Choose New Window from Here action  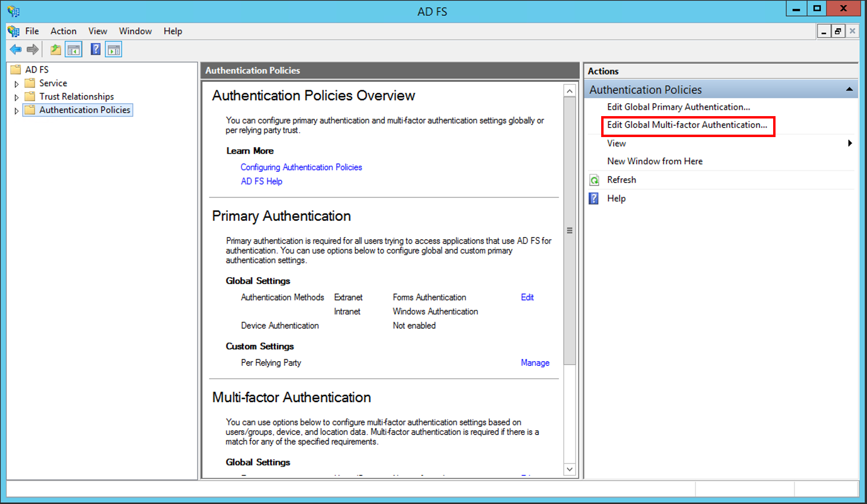click(x=655, y=161)
